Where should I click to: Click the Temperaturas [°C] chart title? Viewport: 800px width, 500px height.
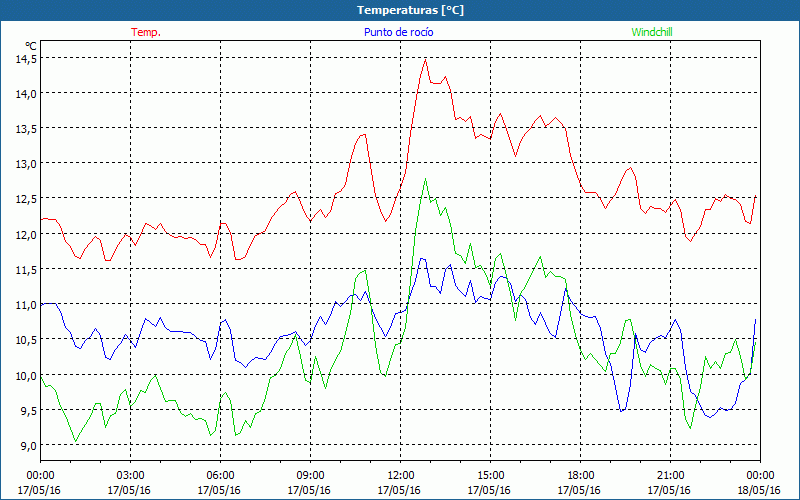(410, 10)
